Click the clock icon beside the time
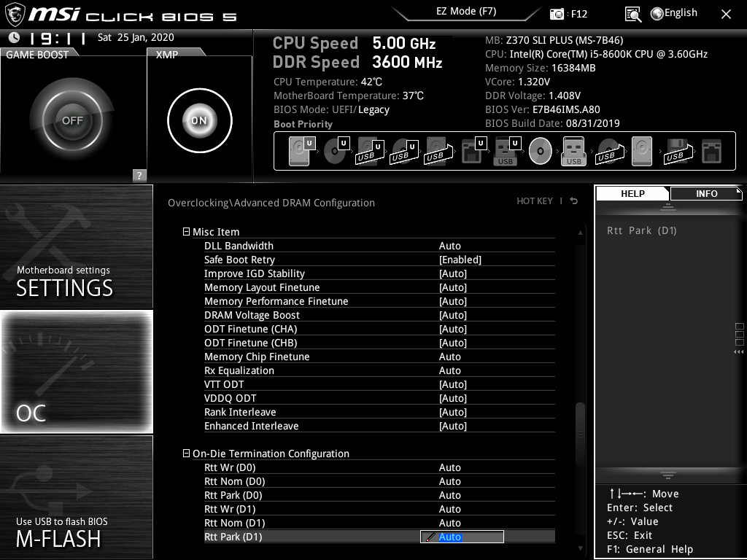The height and width of the screenshot is (560, 747). (x=15, y=38)
